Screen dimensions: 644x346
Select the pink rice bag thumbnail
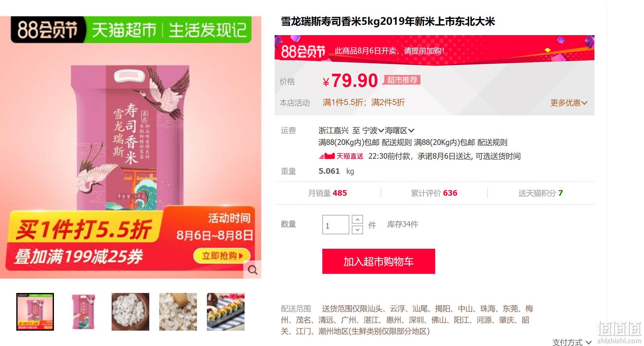(x=83, y=312)
